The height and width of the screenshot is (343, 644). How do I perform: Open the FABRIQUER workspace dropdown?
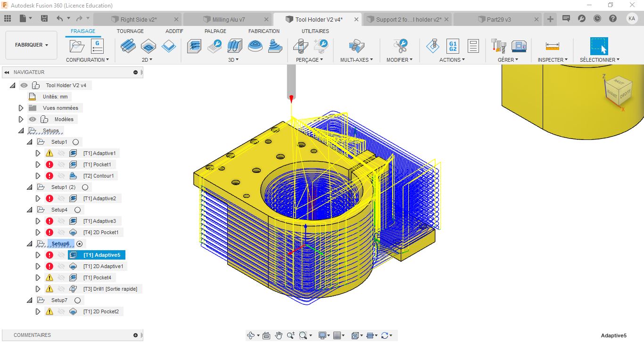pyautogui.click(x=32, y=45)
